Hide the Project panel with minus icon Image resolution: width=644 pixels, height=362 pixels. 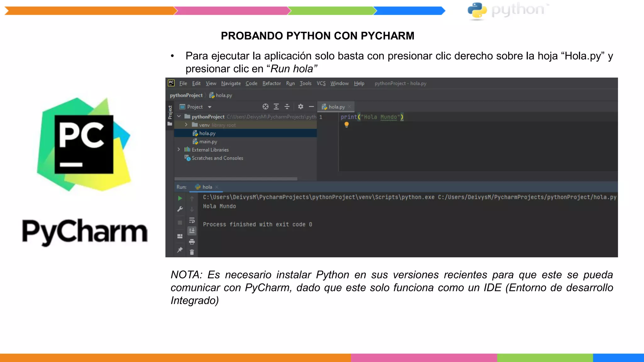click(311, 107)
